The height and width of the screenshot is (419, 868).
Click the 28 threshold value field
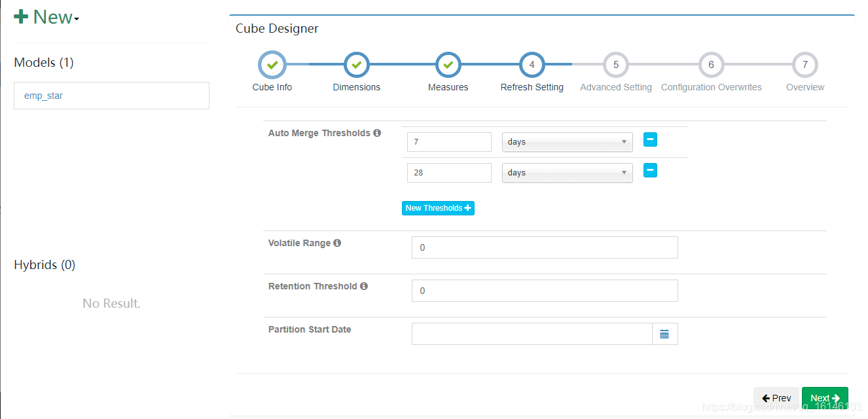tap(449, 173)
